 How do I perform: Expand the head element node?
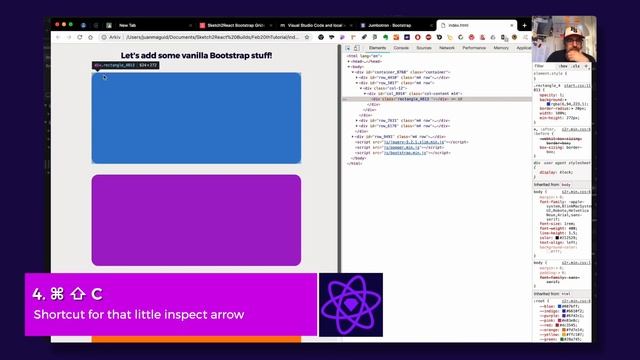349,61
